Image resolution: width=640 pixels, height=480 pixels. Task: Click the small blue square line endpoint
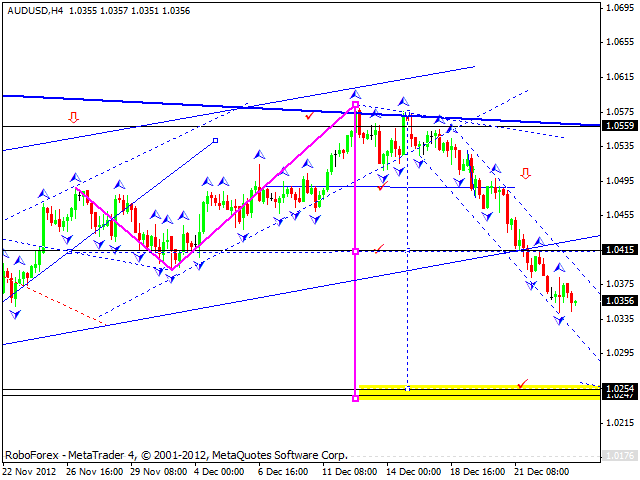pos(216,141)
